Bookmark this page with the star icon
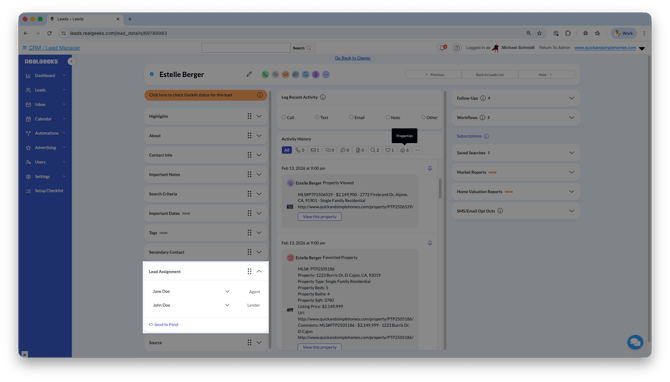This screenshot has width=670, height=382. pyautogui.click(x=540, y=33)
